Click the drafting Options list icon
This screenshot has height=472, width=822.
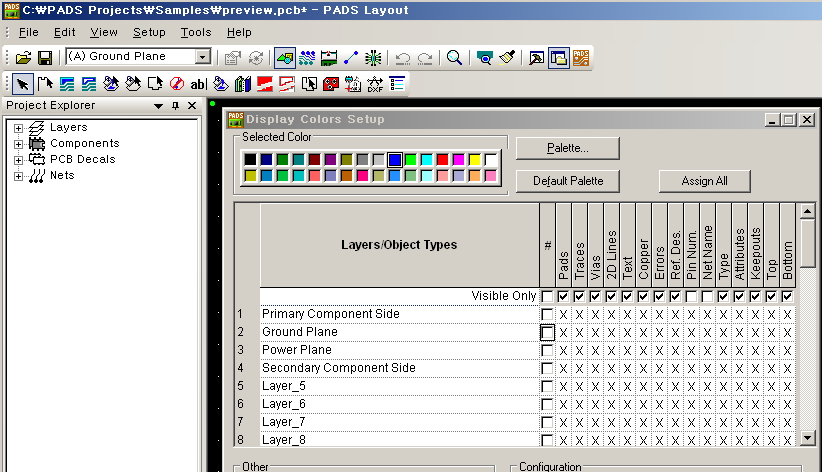click(397, 84)
